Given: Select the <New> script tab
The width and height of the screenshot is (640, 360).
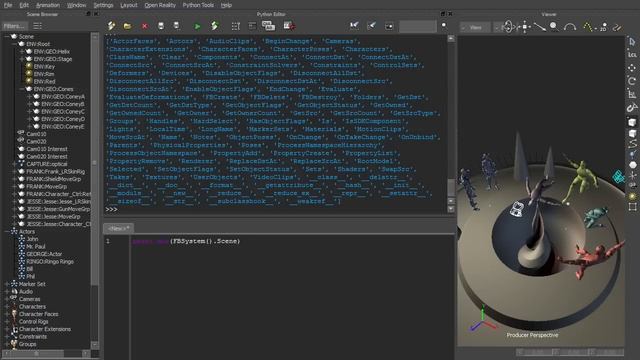Looking at the screenshot, I should coord(119,228).
